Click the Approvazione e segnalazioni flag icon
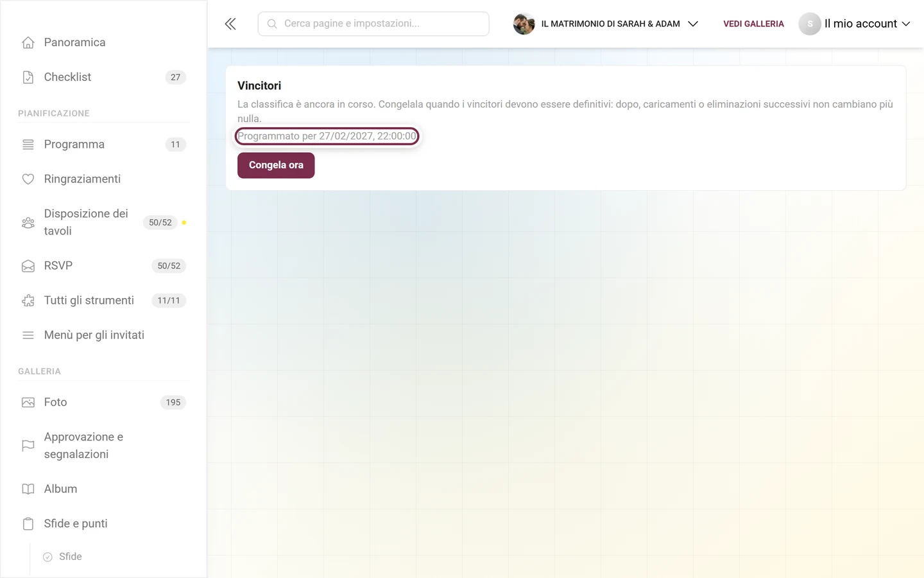The image size is (924, 578). pyautogui.click(x=28, y=446)
